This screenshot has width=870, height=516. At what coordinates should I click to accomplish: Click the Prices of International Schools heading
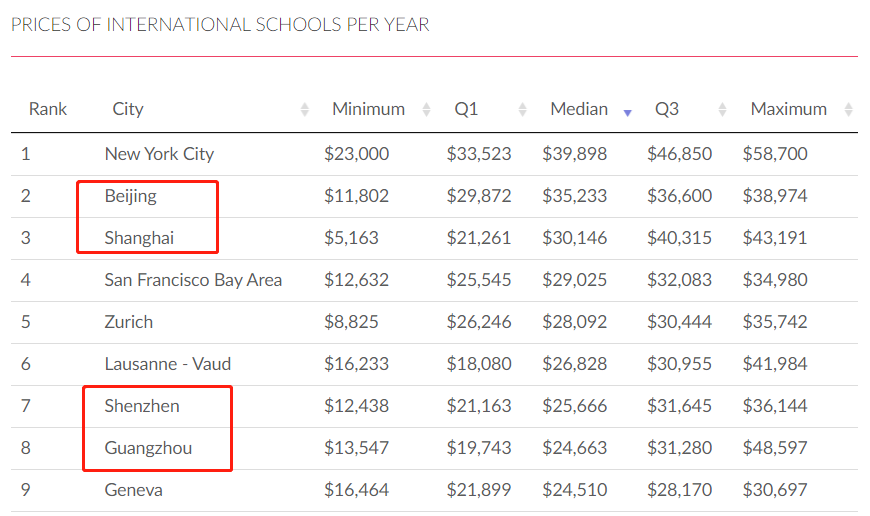(220, 24)
